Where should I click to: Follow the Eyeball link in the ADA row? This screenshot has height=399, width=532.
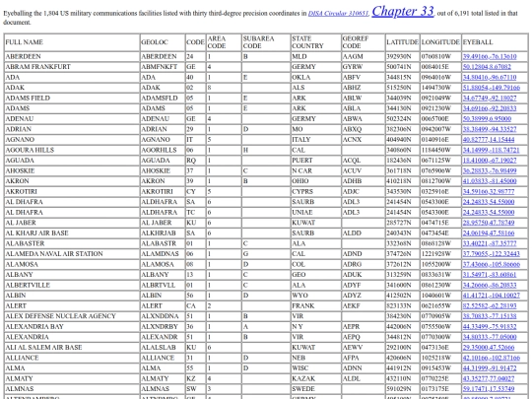[x=490, y=78]
